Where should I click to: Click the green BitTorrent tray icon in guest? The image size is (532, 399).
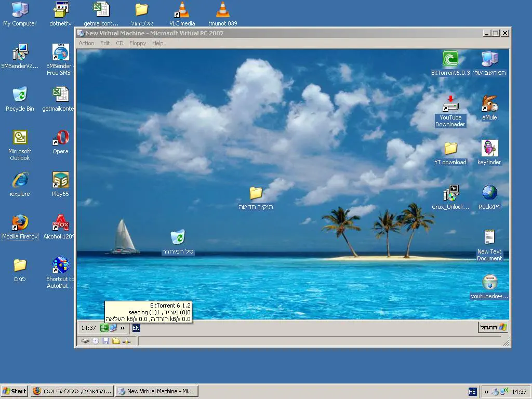pos(104,328)
